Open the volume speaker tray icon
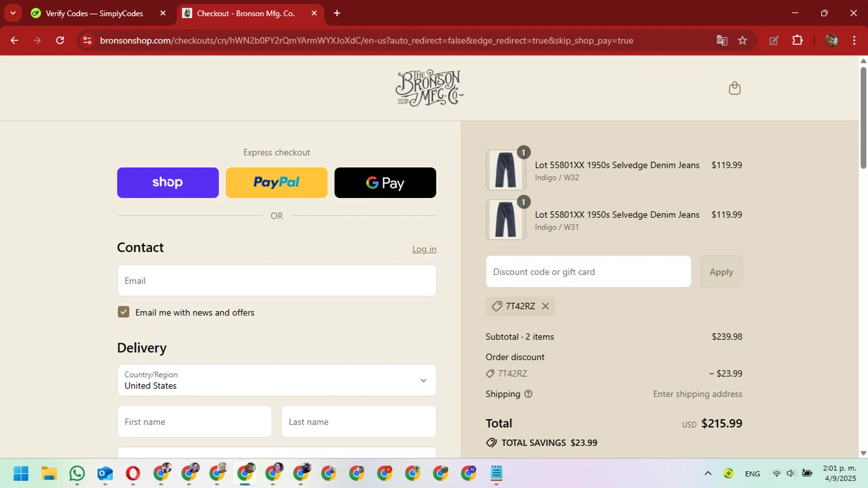 (791, 474)
